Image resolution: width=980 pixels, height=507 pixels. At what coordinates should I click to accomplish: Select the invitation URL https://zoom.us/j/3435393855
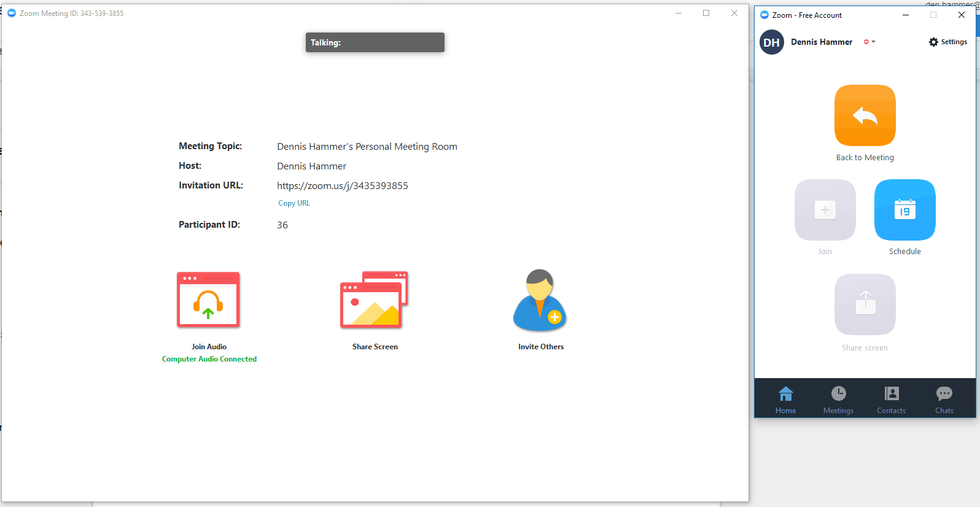tap(343, 186)
